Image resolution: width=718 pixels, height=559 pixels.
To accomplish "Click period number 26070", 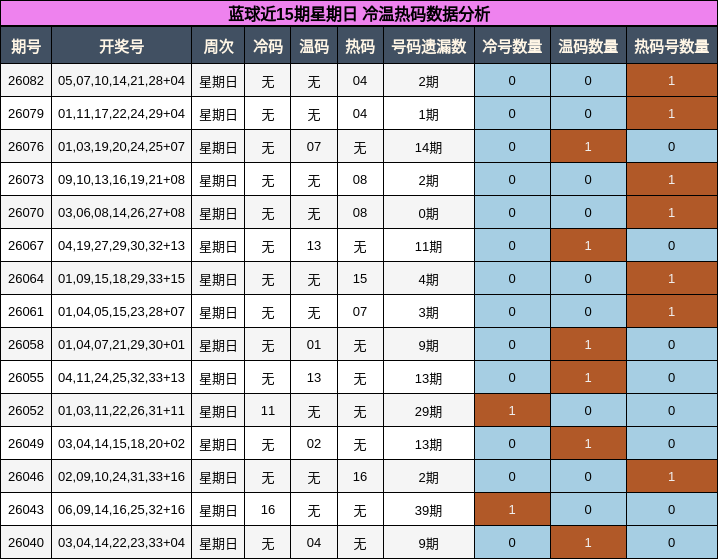I will pyautogui.click(x=26, y=212).
